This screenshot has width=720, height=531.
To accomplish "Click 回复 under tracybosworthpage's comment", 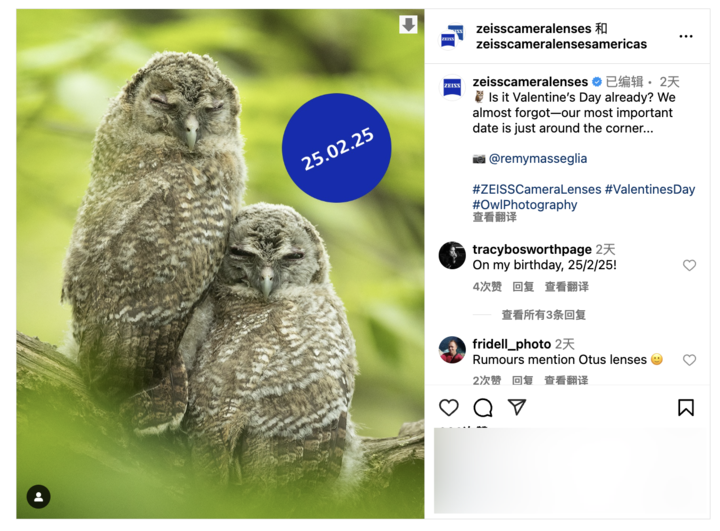I will click(523, 287).
